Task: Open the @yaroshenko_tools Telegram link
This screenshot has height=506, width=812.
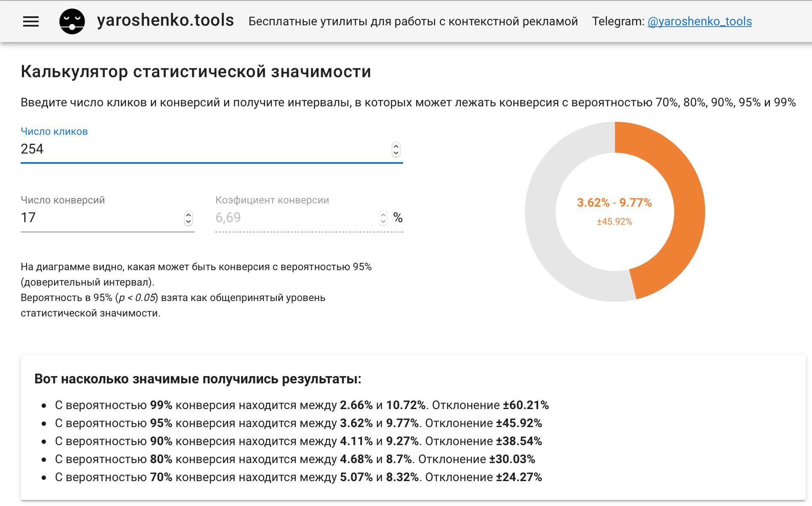Action: click(x=700, y=21)
